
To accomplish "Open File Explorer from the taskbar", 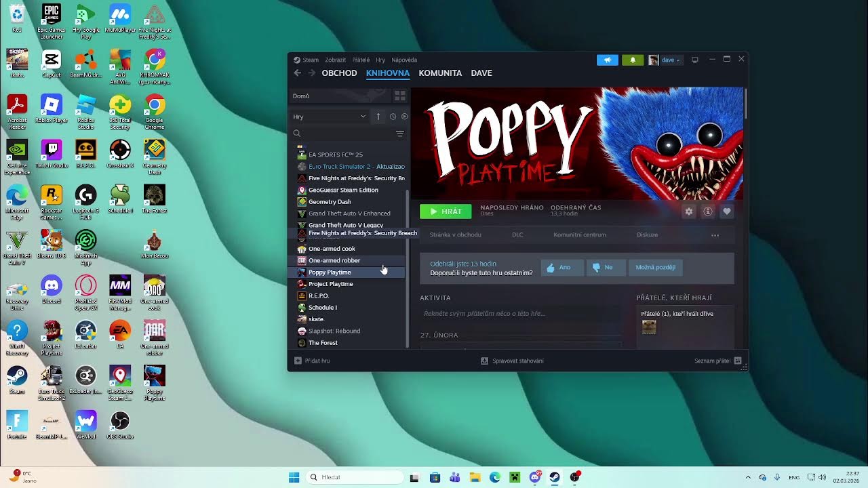I will tap(475, 478).
